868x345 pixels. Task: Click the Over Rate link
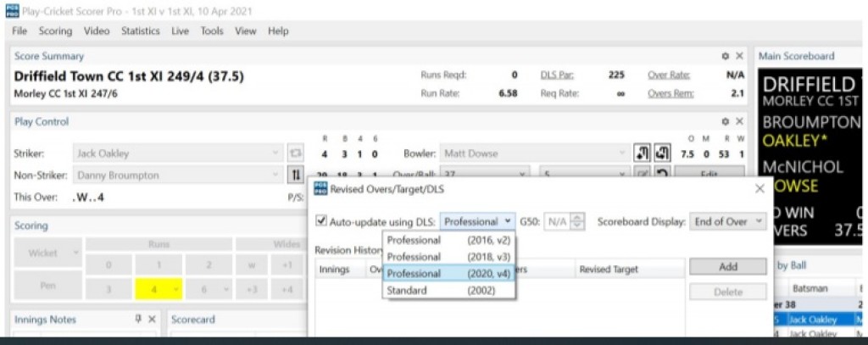pos(668,75)
